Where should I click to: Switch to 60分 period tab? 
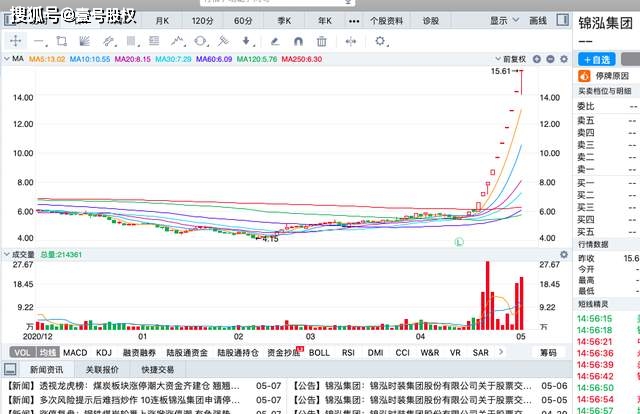point(243,21)
